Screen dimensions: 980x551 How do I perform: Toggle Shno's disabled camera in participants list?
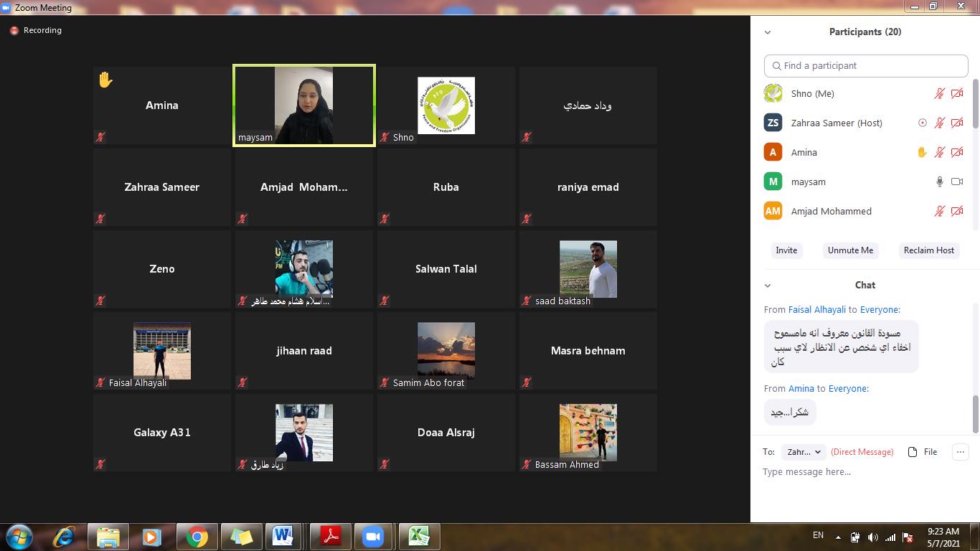click(957, 94)
